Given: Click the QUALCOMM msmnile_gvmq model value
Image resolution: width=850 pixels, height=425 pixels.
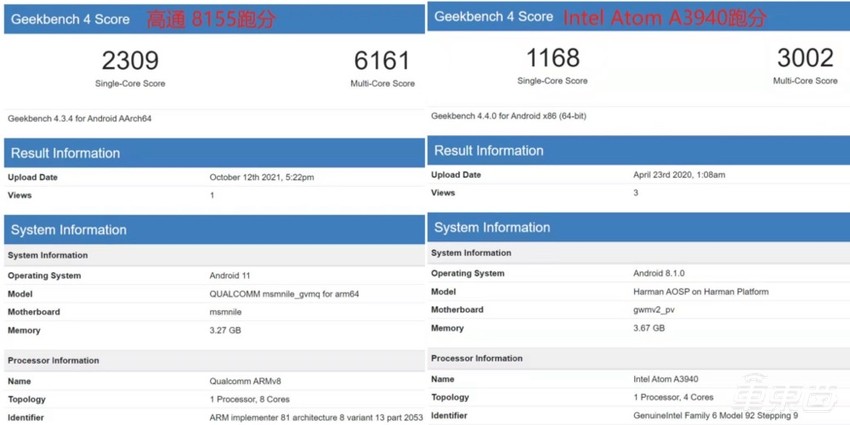Looking at the screenshot, I should tap(283, 294).
